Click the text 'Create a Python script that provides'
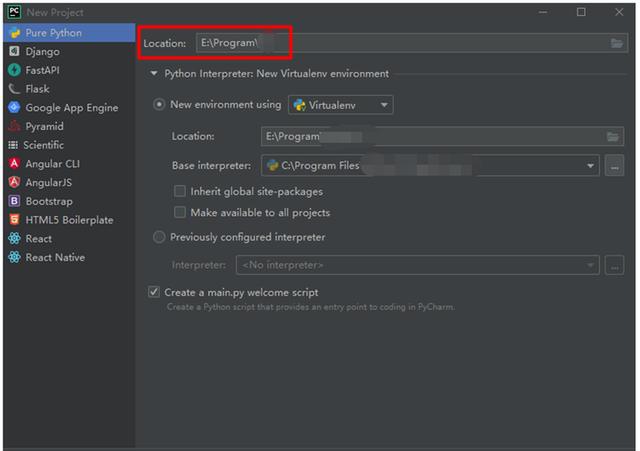Screen dimensions: 640x451 pos(237,307)
